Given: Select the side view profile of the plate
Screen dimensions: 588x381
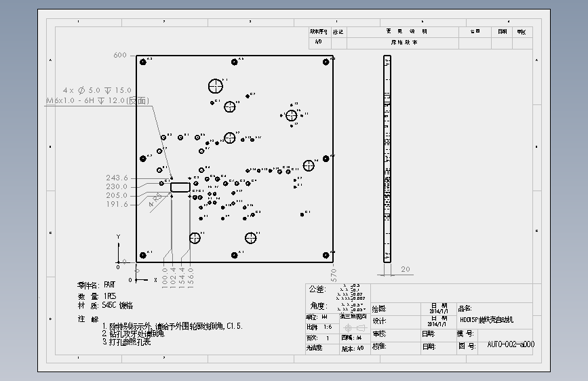Looking at the screenshot, I should pos(387,159).
